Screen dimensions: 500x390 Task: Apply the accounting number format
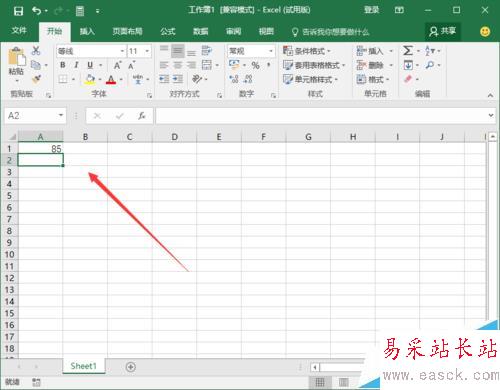click(234, 65)
